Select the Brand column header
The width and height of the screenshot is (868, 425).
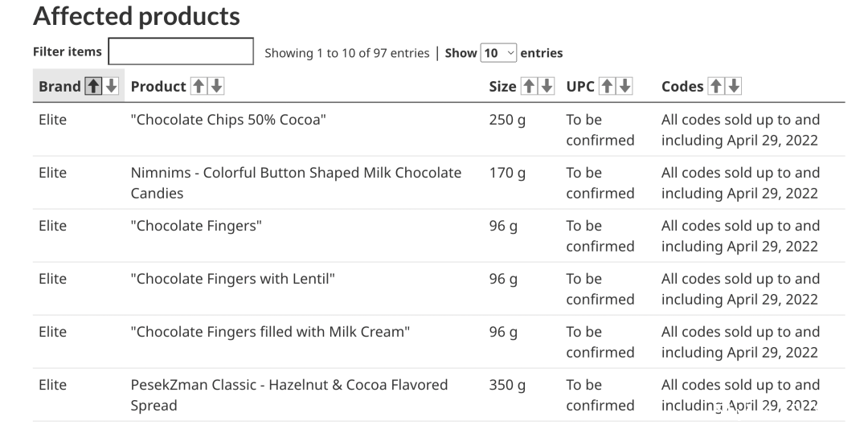click(79, 86)
